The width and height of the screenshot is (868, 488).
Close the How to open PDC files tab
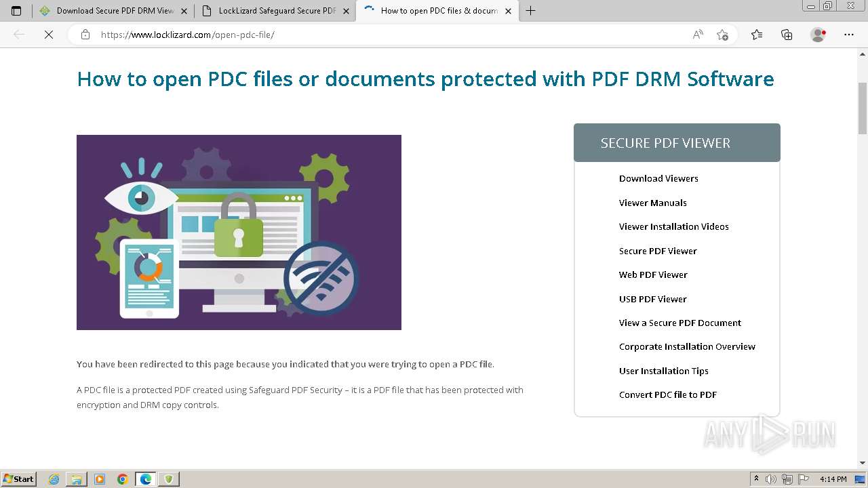tap(508, 11)
